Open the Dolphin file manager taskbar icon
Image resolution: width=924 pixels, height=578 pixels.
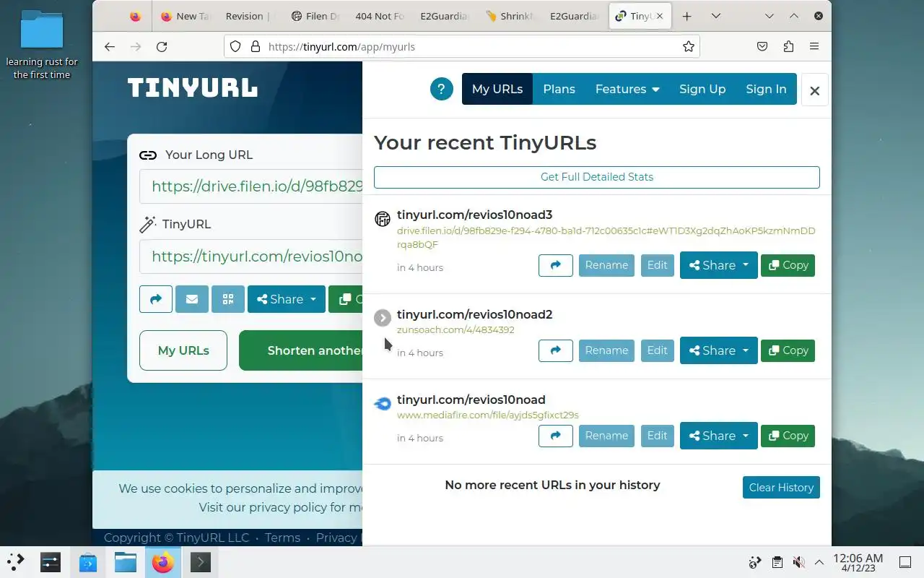125,561
